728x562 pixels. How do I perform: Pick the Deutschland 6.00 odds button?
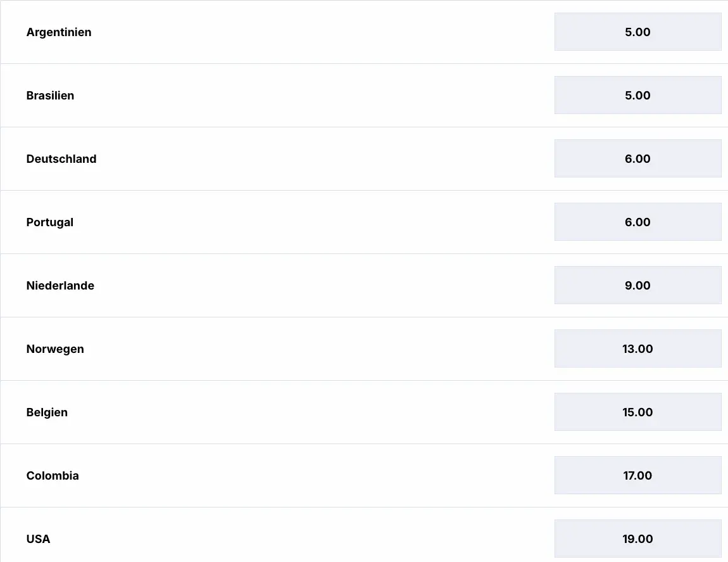pyautogui.click(x=637, y=158)
